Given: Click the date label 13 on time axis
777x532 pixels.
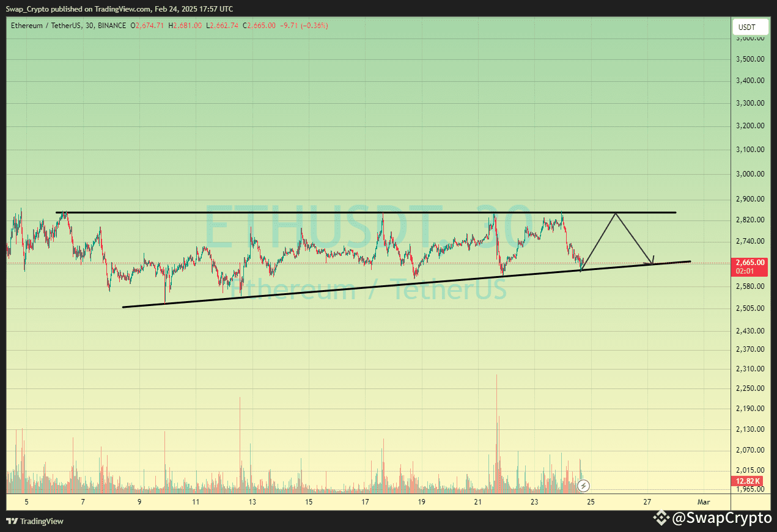Looking at the screenshot, I should (252, 502).
